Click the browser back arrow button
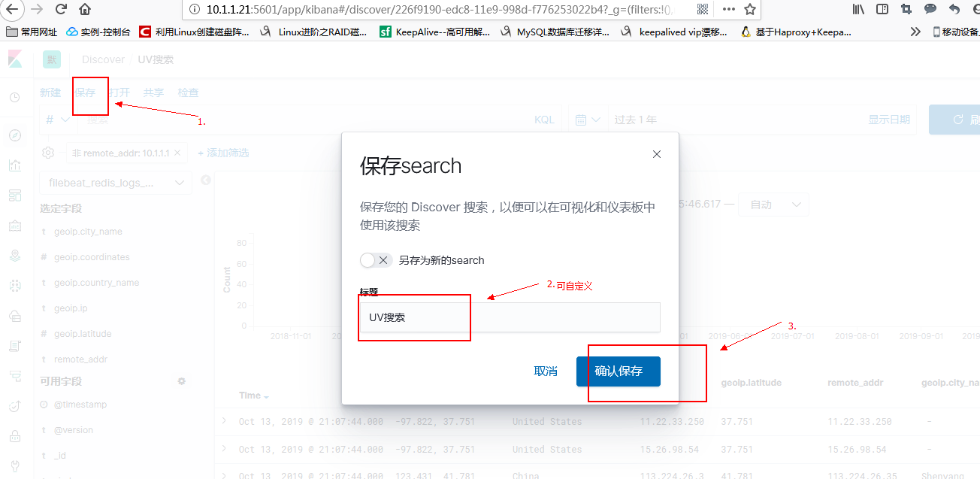 tap(12, 10)
